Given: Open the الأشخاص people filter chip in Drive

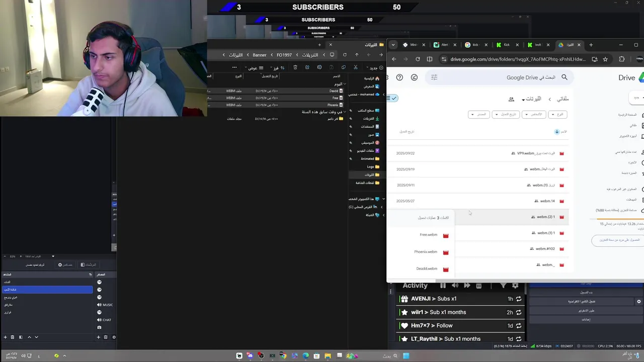Looking at the screenshot, I should pyautogui.click(x=534, y=115).
